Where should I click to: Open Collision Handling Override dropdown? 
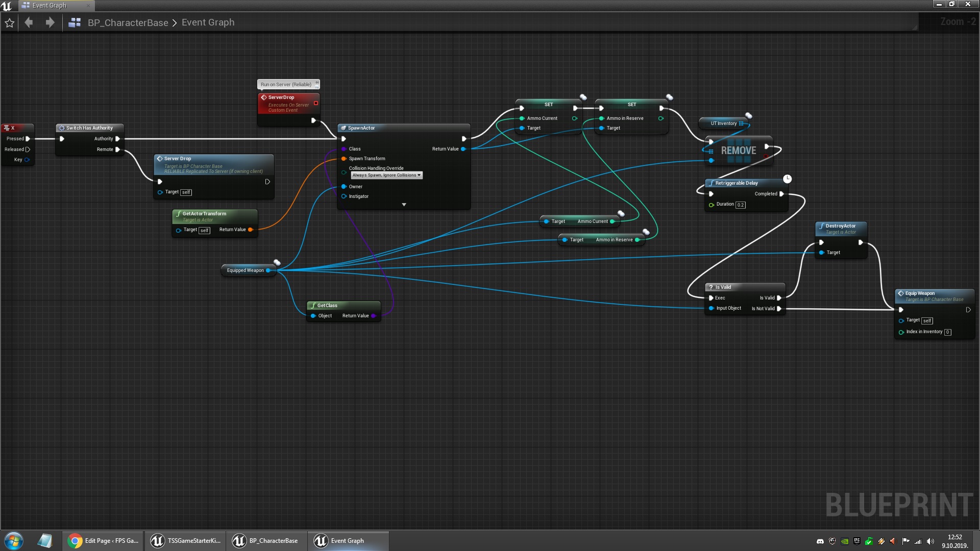click(x=386, y=175)
